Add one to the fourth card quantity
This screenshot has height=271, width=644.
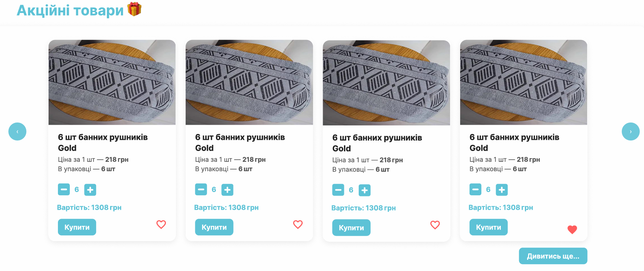(x=502, y=190)
